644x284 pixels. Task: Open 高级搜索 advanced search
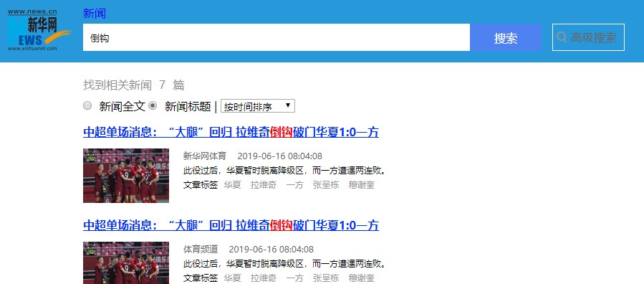point(588,37)
